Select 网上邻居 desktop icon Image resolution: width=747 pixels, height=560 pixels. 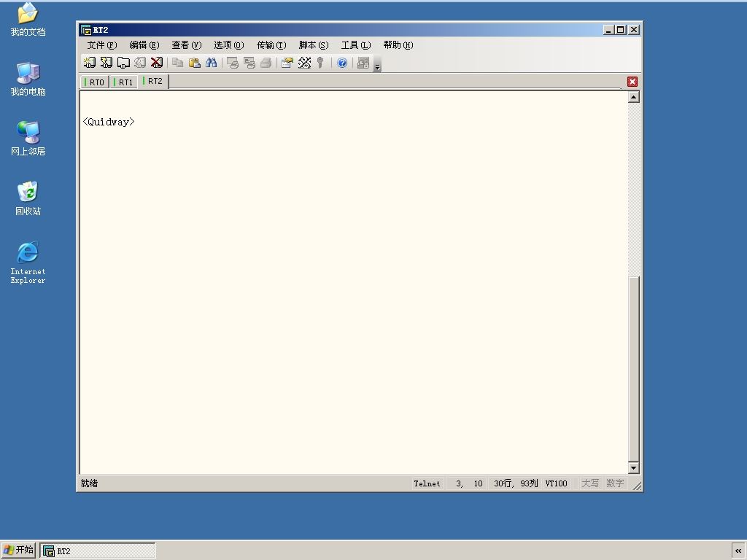[x=28, y=138]
